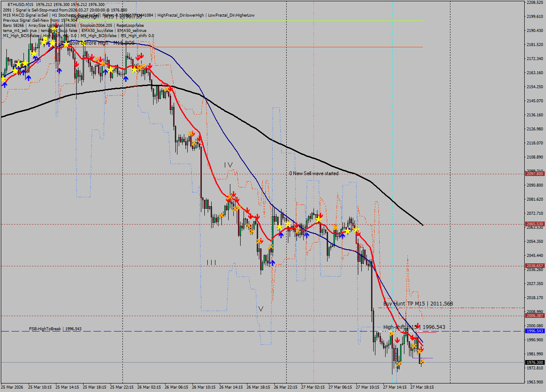Image resolution: width=546 pixels, height=392 pixels.
Task: Select the yellow star at left chart edge
Action: 4,78
